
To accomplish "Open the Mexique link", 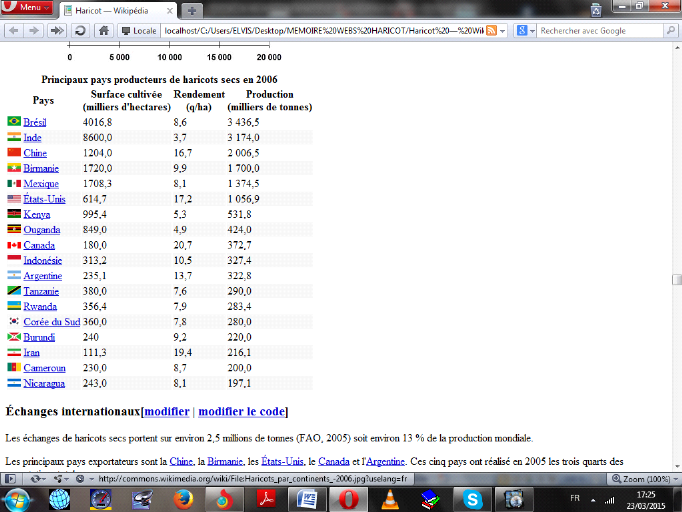I will tap(41, 184).
